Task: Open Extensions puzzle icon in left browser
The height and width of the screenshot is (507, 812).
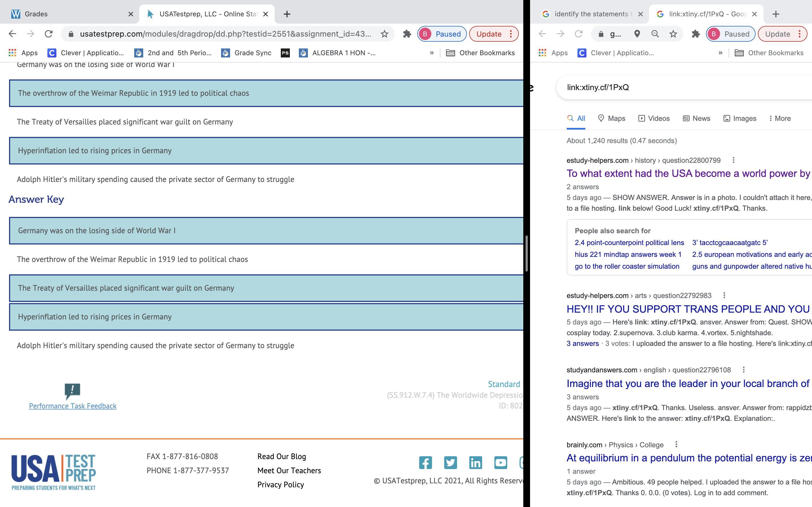Action: [407, 34]
